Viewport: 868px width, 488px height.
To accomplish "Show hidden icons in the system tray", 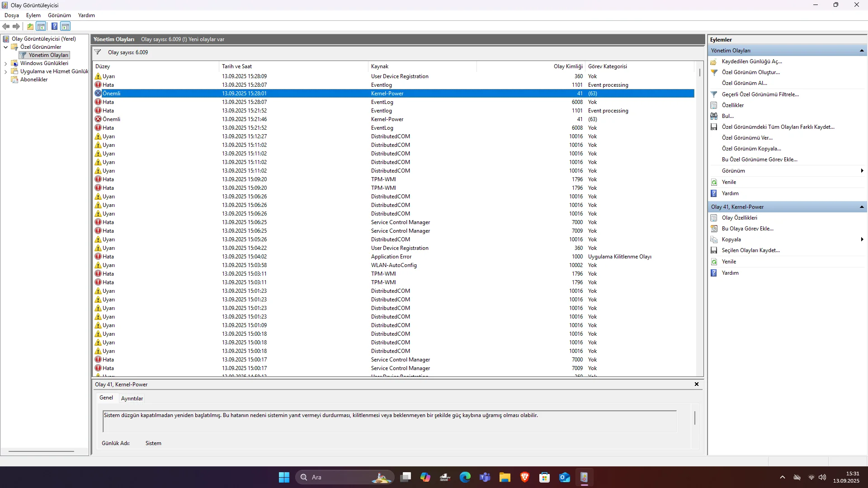I will click(783, 477).
